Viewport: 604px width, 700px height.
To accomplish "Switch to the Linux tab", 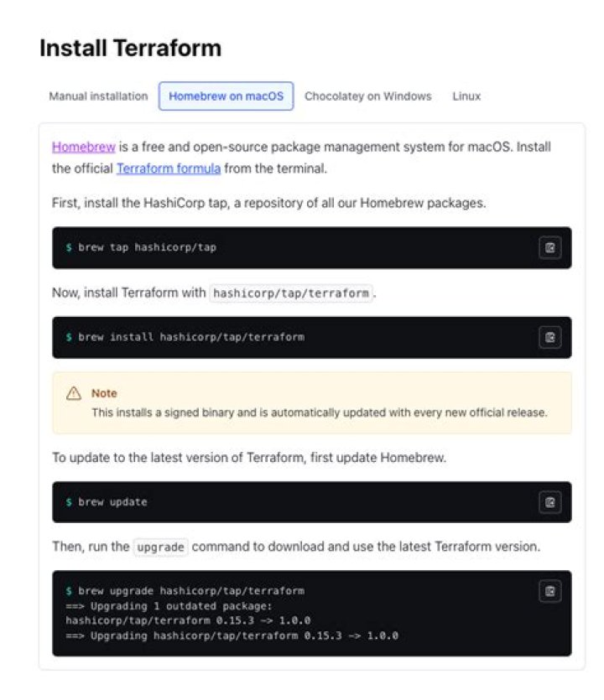I will tap(466, 96).
